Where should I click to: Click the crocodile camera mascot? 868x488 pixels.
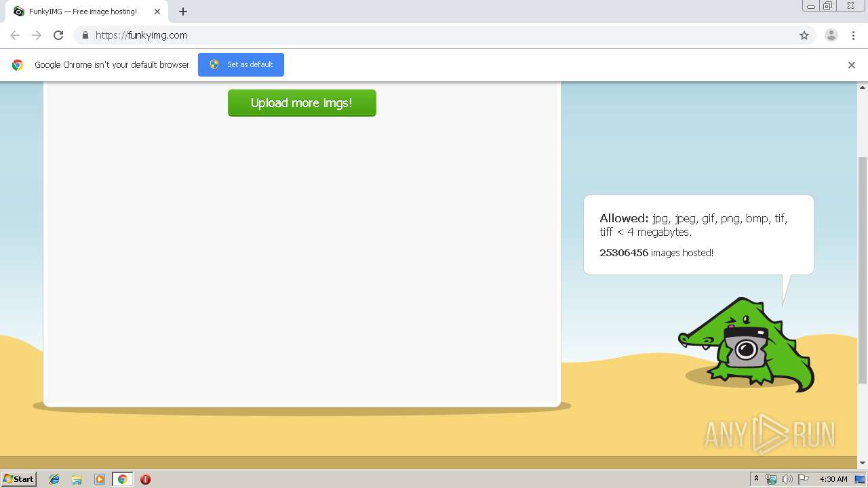(x=747, y=344)
